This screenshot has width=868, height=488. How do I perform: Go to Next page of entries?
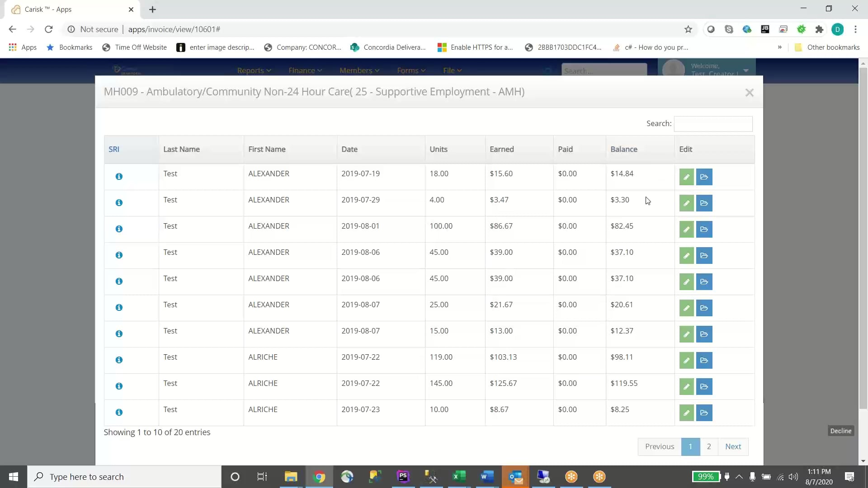(x=733, y=446)
